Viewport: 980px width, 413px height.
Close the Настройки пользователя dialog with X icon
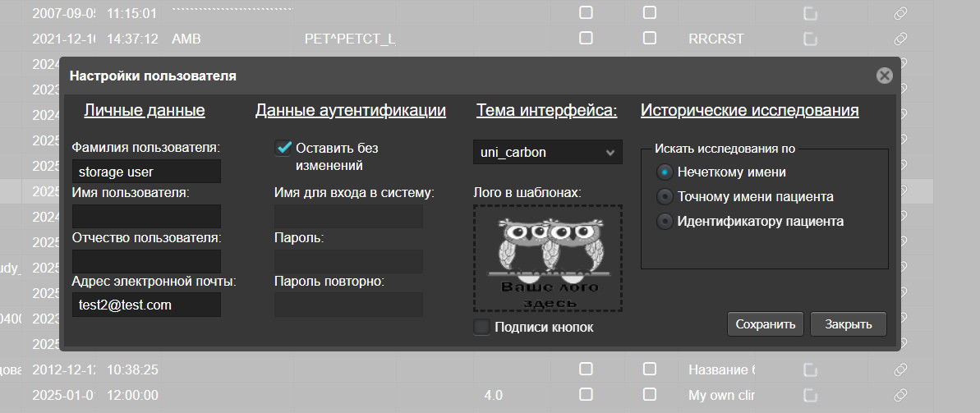tap(884, 76)
